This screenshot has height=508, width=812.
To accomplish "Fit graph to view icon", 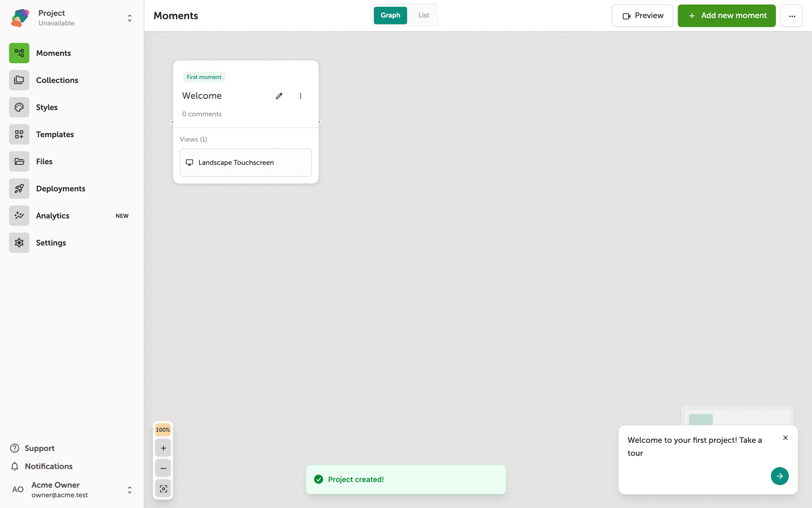I will click(163, 489).
